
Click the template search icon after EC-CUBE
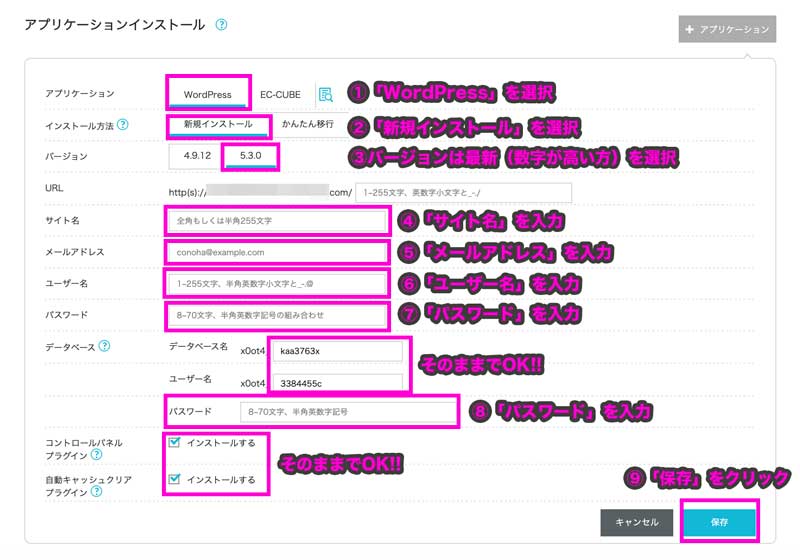(326, 94)
